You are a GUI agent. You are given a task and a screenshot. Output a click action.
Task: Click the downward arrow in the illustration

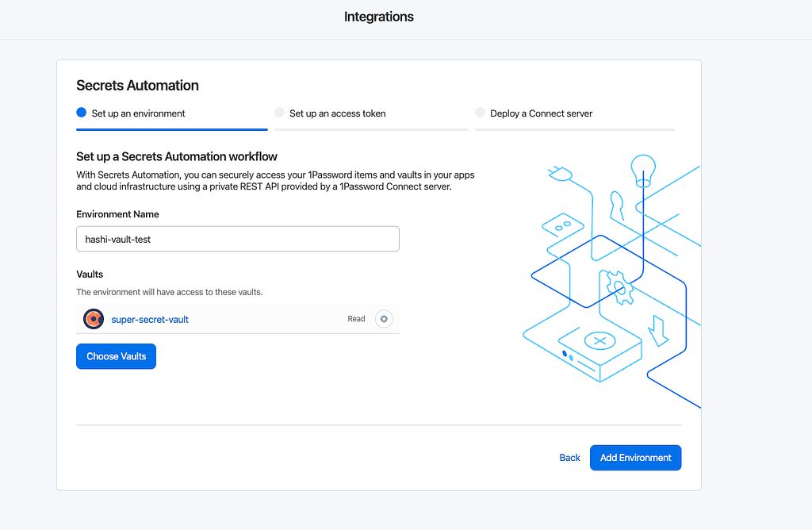tap(657, 329)
